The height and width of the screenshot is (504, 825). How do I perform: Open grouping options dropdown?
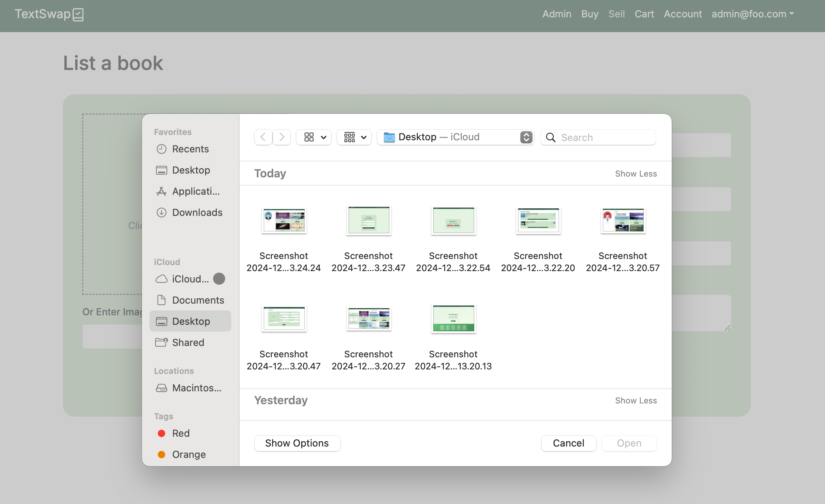click(x=355, y=137)
